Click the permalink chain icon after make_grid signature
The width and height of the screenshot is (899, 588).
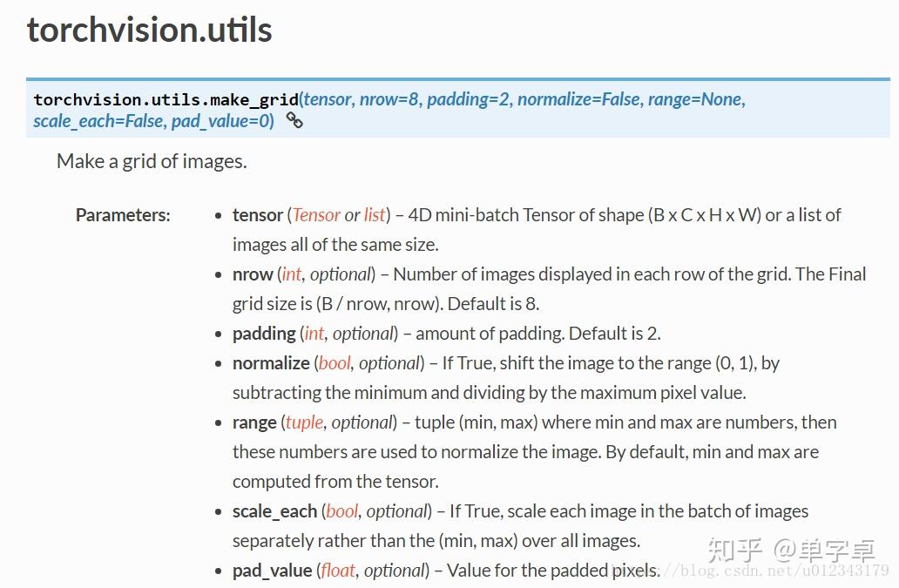[x=294, y=120]
